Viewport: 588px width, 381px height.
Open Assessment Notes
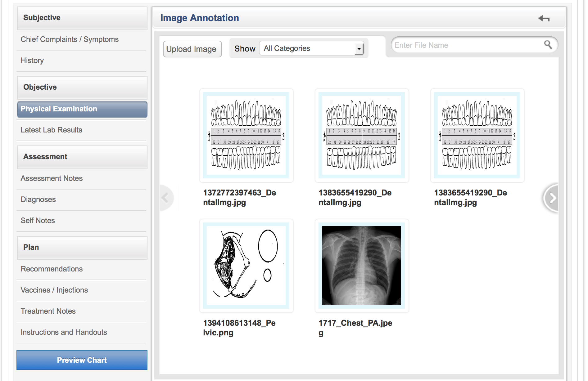point(51,178)
